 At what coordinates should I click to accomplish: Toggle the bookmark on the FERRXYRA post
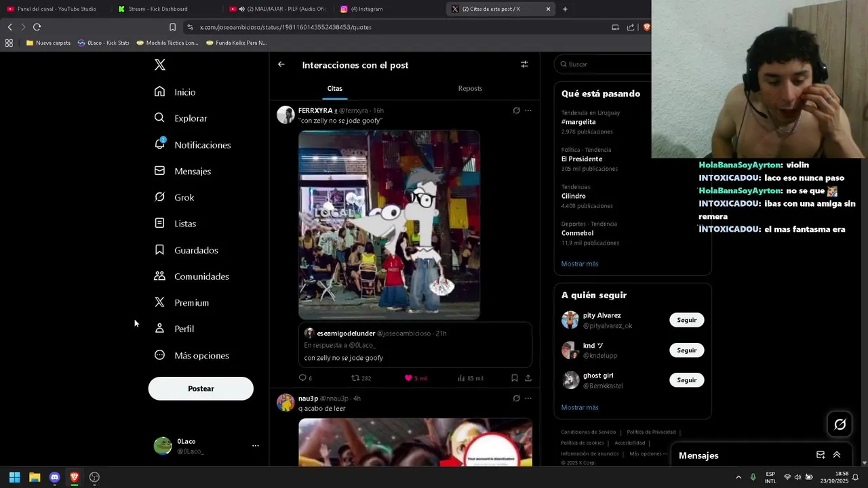pos(515,378)
